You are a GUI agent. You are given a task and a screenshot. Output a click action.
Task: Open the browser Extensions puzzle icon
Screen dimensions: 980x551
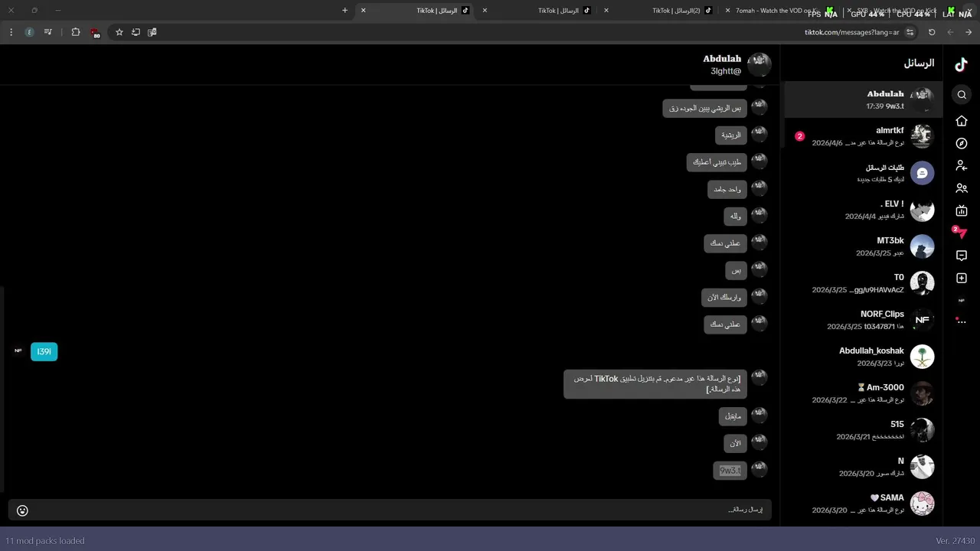tap(75, 32)
